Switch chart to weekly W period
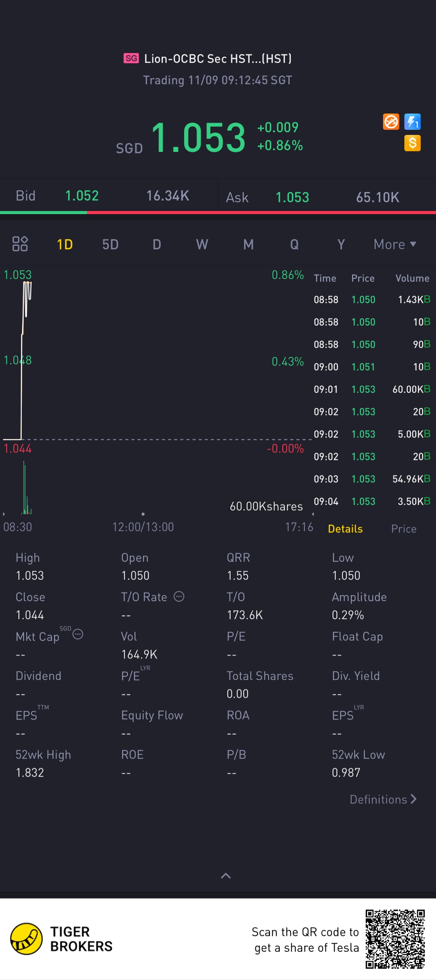The height and width of the screenshot is (980, 436). pos(202,244)
